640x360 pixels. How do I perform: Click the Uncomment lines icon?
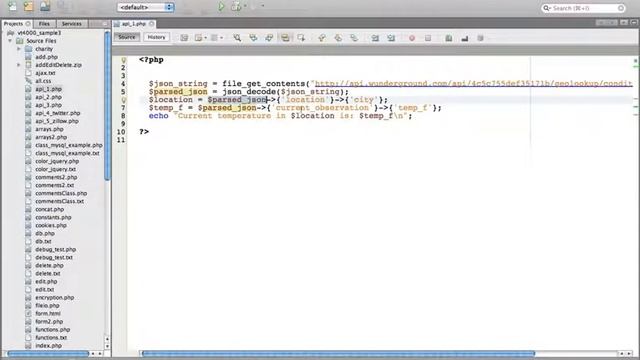coord(464,38)
